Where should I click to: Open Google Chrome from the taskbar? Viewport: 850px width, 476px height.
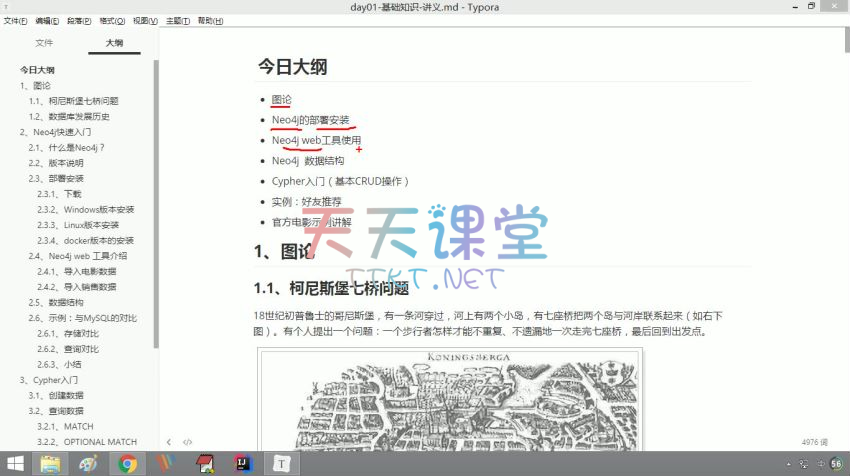127,464
